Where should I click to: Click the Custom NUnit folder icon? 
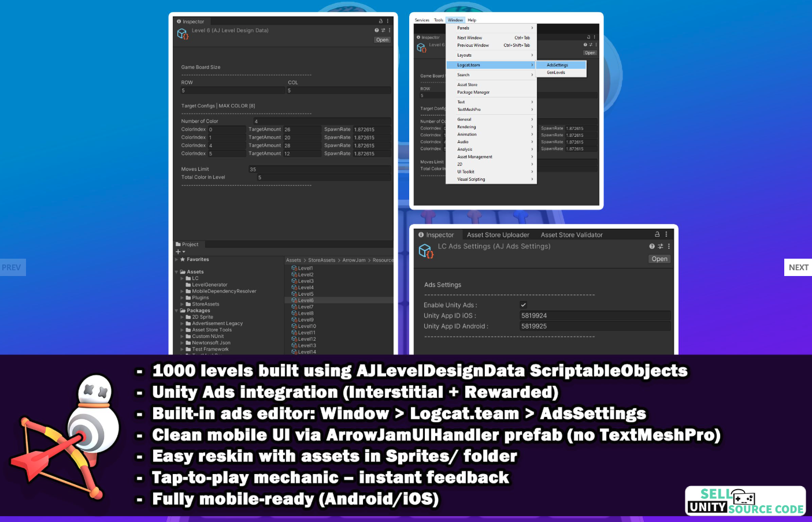click(188, 336)
